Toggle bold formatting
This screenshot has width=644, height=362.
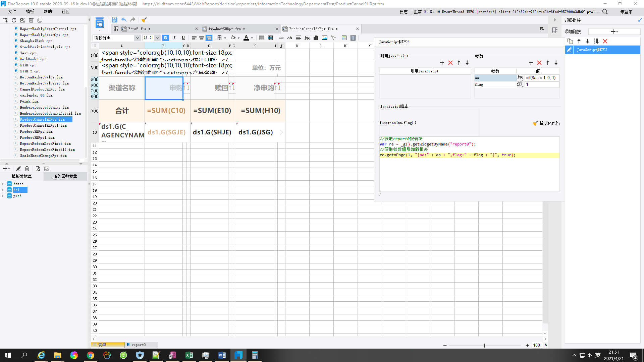click(165, 38)
